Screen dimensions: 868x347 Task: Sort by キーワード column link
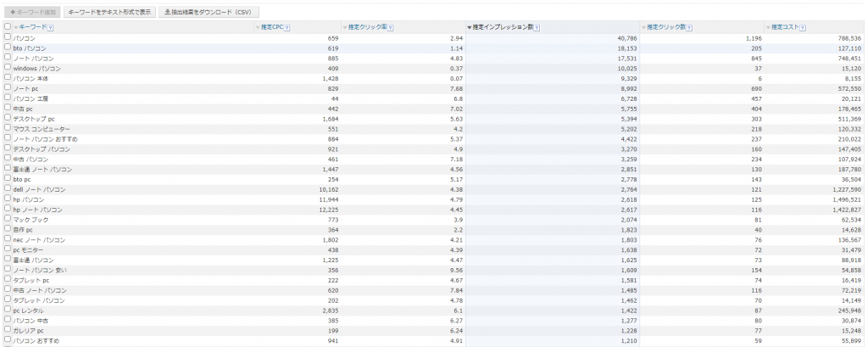[x=33, y=27]
